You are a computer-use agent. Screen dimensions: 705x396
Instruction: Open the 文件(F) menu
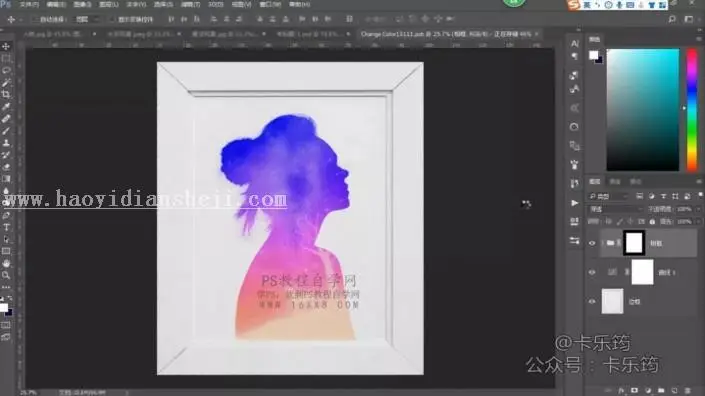point(29,4)
